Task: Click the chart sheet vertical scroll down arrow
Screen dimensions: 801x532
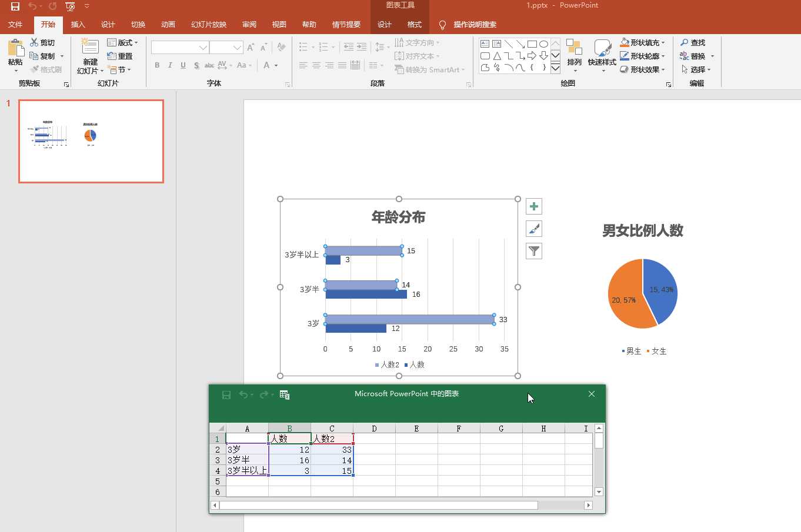Action: (x=599, y=492)
